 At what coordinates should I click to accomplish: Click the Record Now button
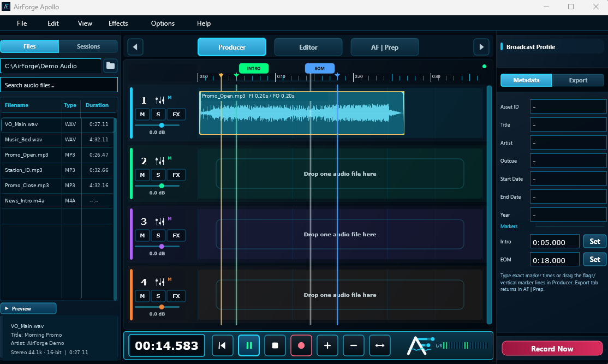[552, 349]
